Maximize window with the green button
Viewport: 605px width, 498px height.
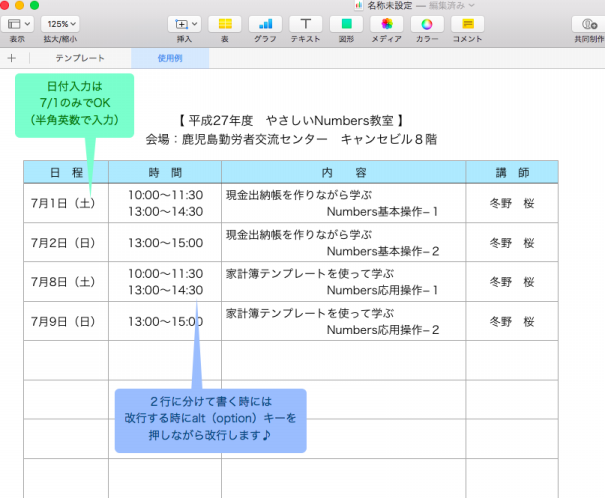pos(34,5)
